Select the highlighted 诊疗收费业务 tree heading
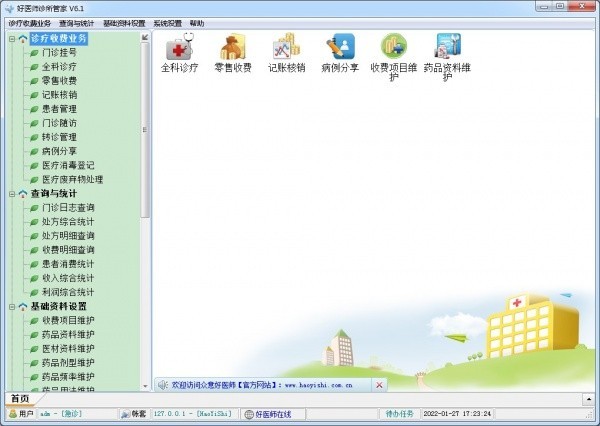The image size is (600, 426). [x=59, y=39]
